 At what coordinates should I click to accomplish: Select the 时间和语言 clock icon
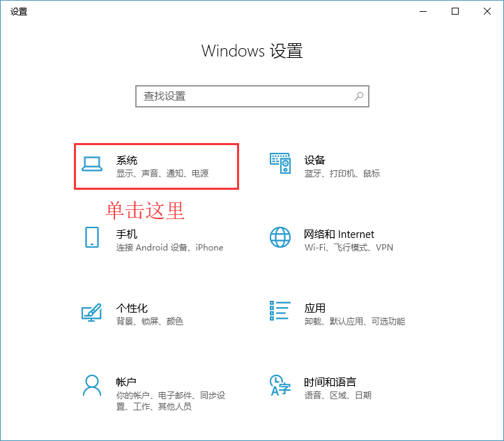(280, 385)
